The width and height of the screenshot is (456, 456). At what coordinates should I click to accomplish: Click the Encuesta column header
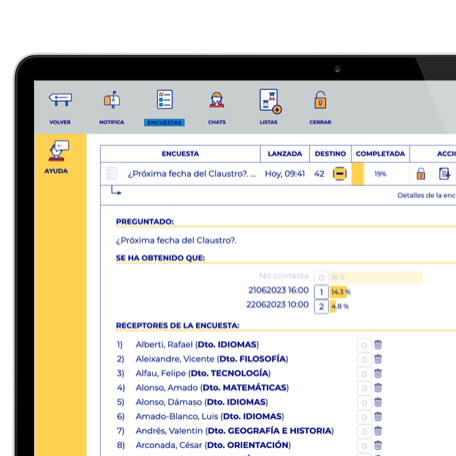[180, 154]
